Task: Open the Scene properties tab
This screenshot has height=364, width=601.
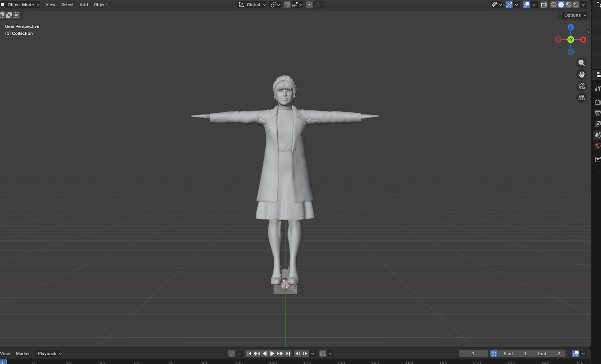Action: [597, 135]
